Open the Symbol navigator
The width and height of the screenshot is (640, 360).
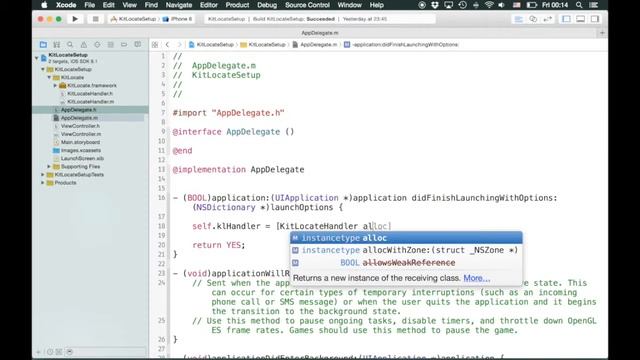(x=57, y=44)
